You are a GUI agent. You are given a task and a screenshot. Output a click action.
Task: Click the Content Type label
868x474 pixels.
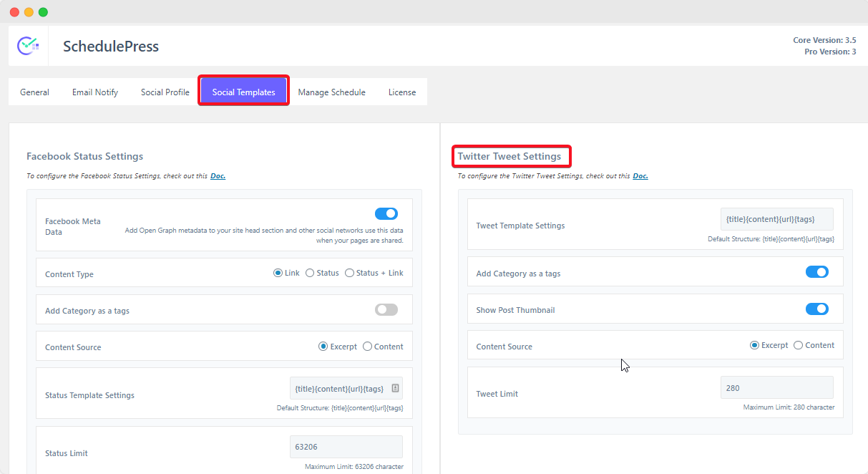point(69,274)
